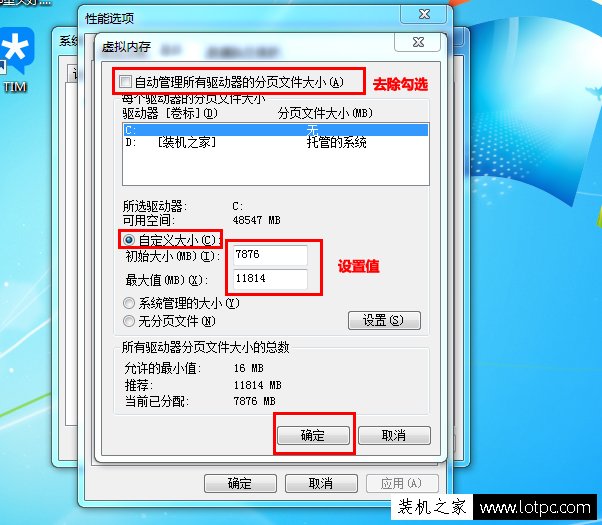Click the 虚拟内存 dialog title bar
This screenshot has width=602, height=525.
pyautogui.click(x=246, y=47)
